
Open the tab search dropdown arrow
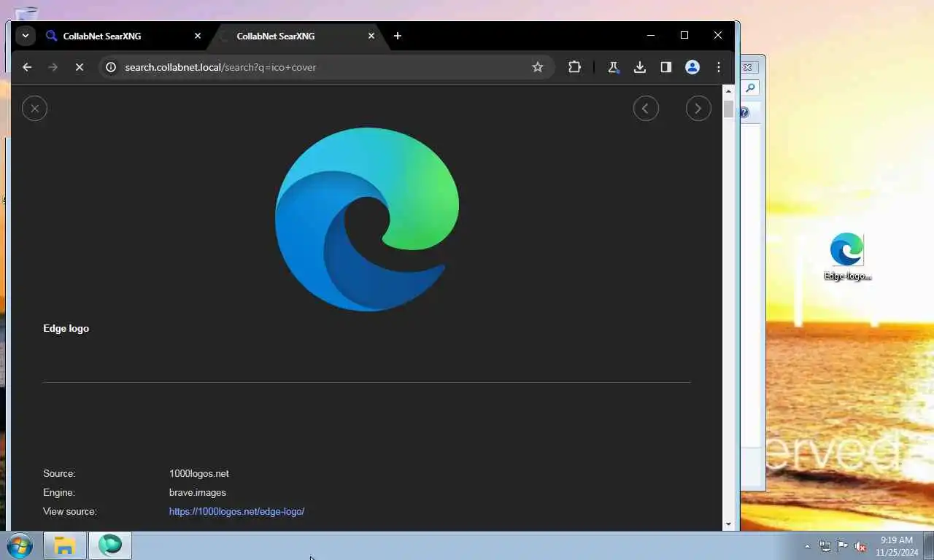(x=26, y=36)
